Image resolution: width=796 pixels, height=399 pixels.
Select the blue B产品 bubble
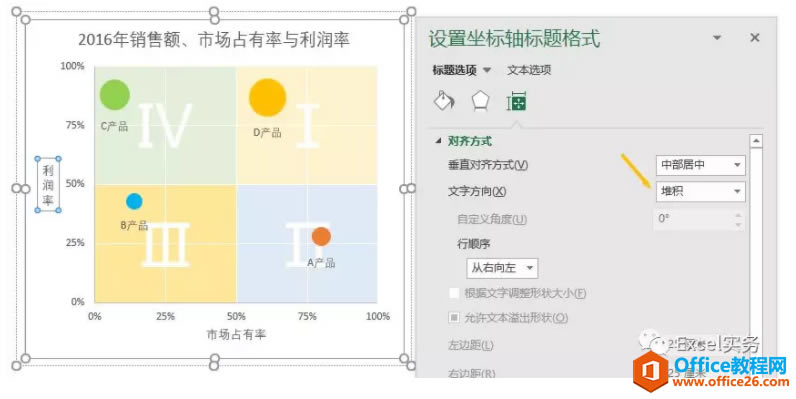tap(134, 202)
